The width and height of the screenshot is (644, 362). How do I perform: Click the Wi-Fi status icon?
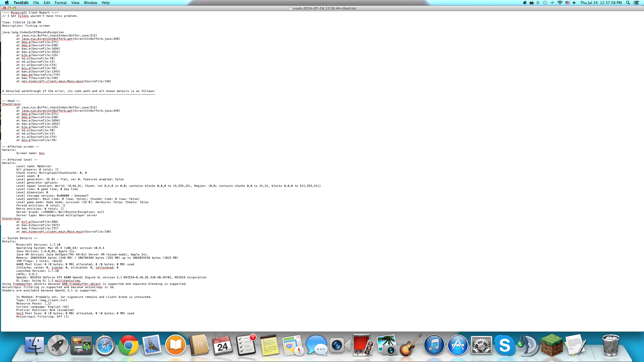pos(560,3)
